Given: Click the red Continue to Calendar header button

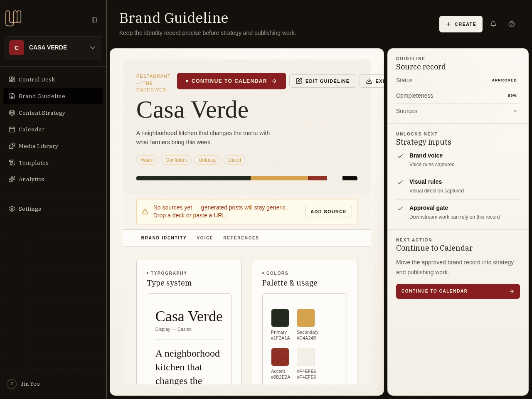Looking at the screenshot, I should (232, 81).
